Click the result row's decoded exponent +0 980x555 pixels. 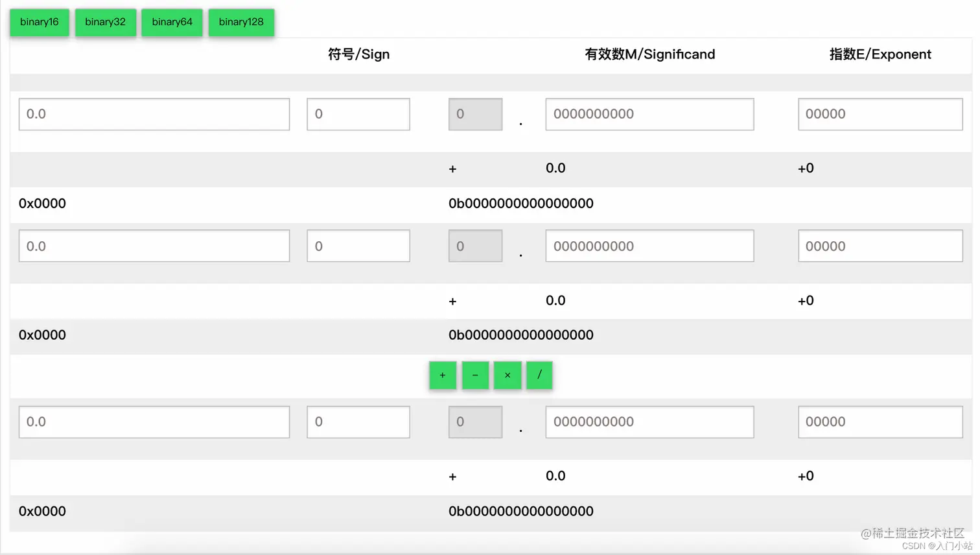click(x=806, y=476)
